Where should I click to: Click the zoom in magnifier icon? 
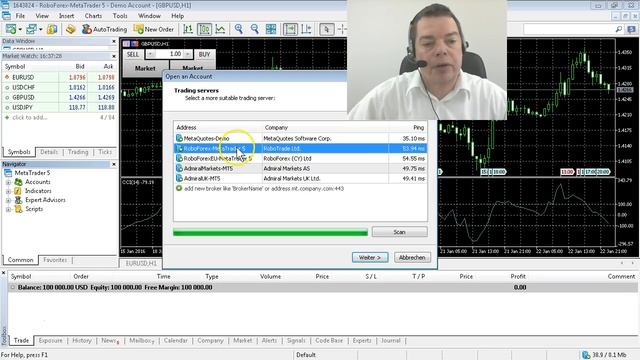239,29
